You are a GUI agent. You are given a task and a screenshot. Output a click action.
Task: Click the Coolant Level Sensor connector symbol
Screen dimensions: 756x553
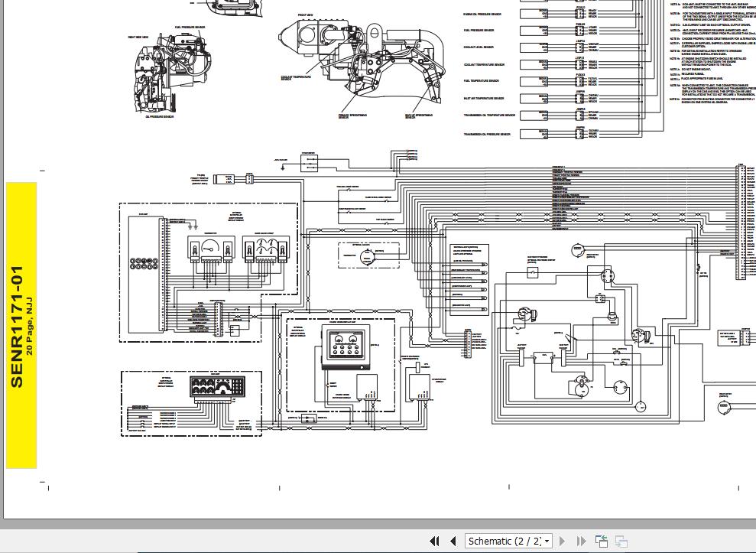pos(580,46)
